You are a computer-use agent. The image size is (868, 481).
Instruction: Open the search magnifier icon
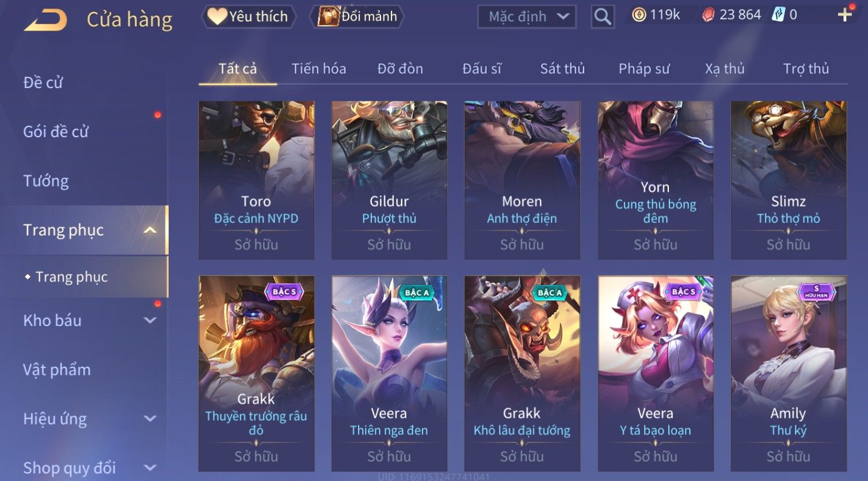pyautogui.click(x=603, y=17)
